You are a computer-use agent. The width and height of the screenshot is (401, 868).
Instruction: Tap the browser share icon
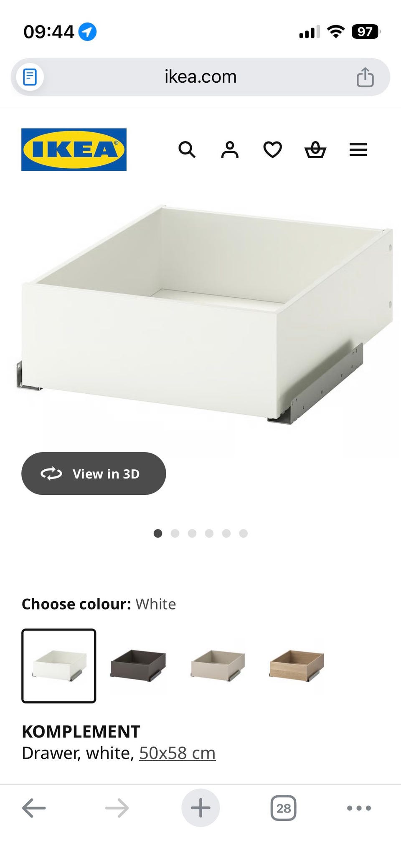[365, 77]
